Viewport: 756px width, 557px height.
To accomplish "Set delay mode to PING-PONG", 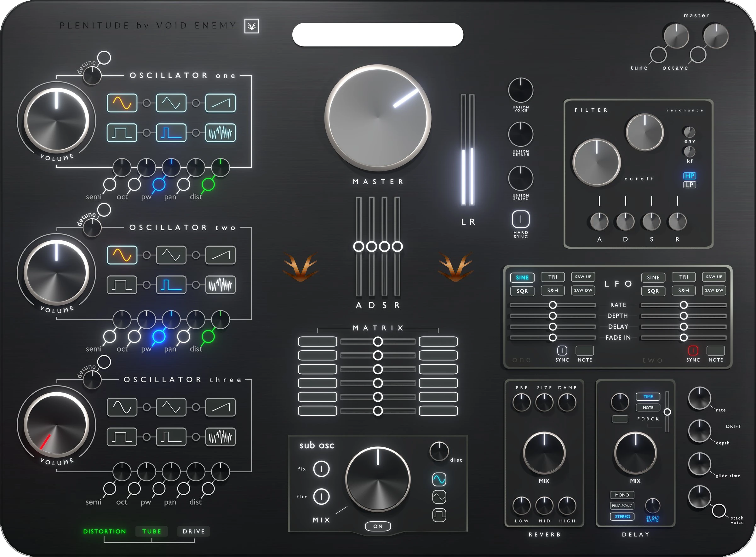I will 622,506.
